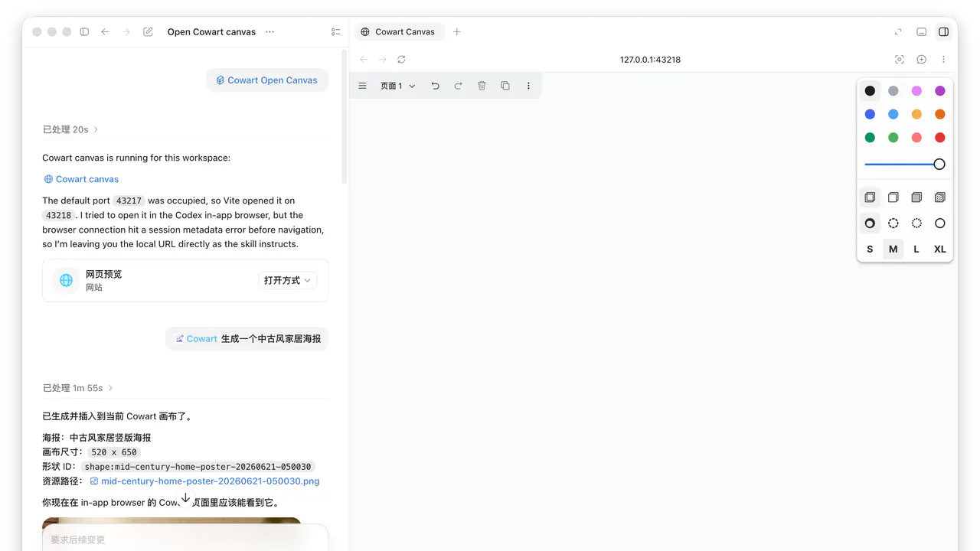The height and width of the screenshot is (551, 980).
Task: Expand the in-app browser to fullscreen
Action: [899, 32]
